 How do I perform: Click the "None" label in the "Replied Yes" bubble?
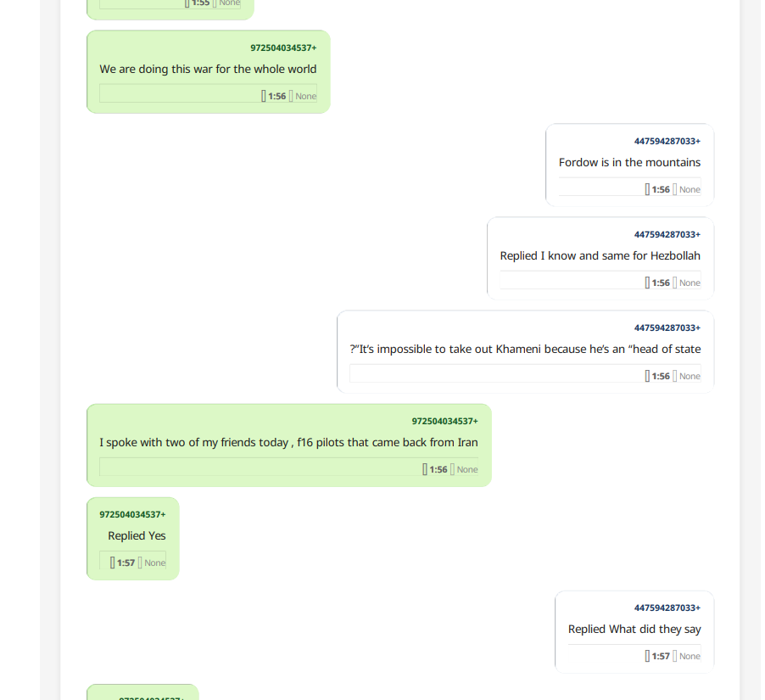(155, 563)
